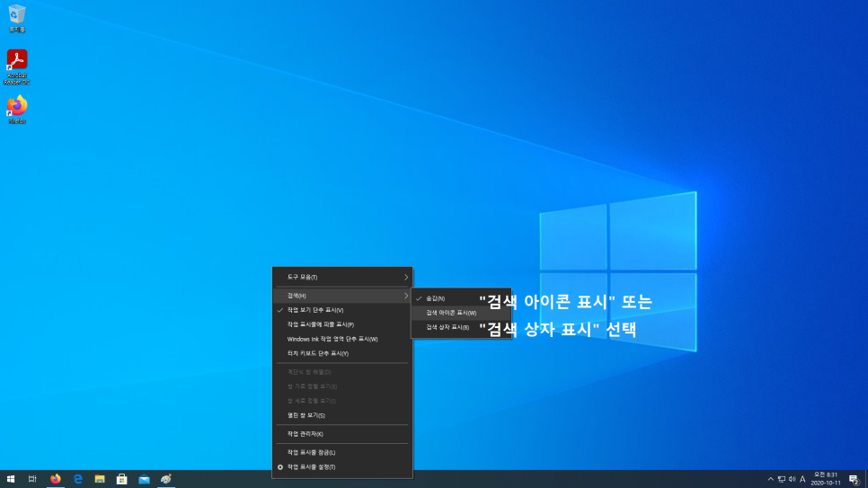Expand the 검색(H) submenu

coord(342,296)
